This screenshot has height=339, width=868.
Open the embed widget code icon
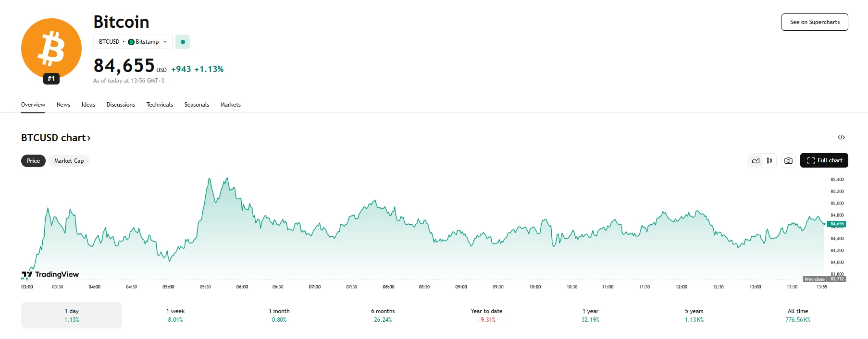point(841,137)
